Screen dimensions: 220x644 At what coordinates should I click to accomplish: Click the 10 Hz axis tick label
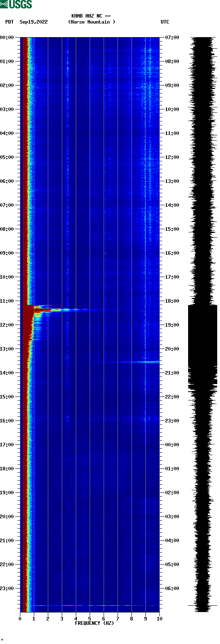(159, 619)
